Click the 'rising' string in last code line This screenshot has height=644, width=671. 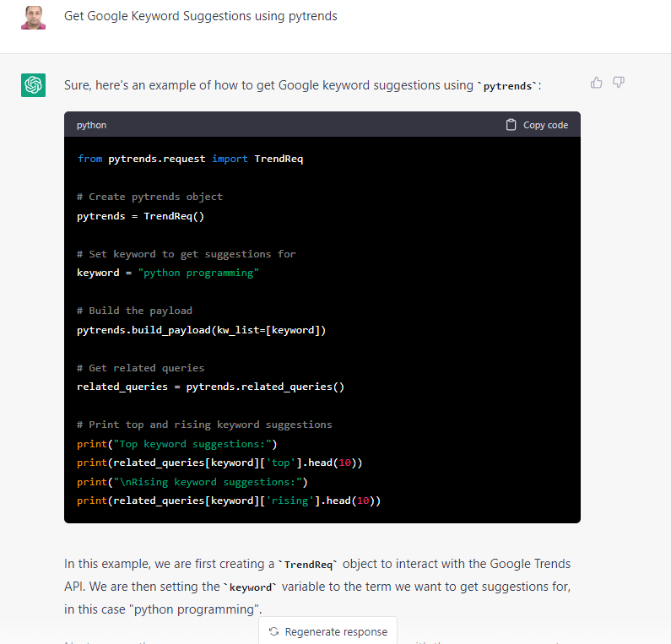[x=292, y=501]
